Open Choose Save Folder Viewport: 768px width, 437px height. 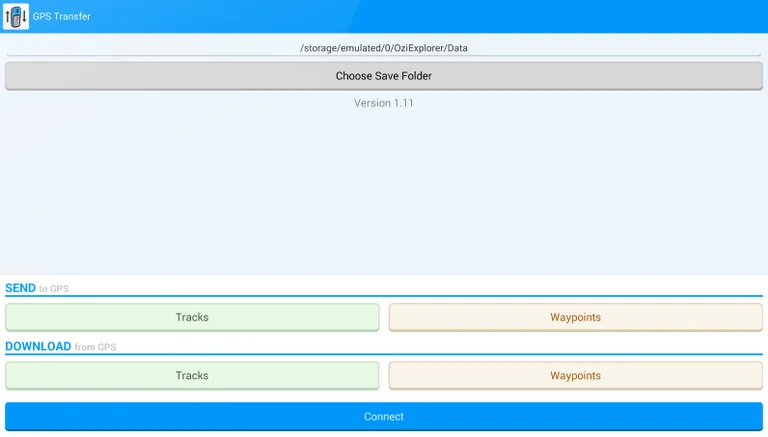pyautogui.click(x=384, y=76)
